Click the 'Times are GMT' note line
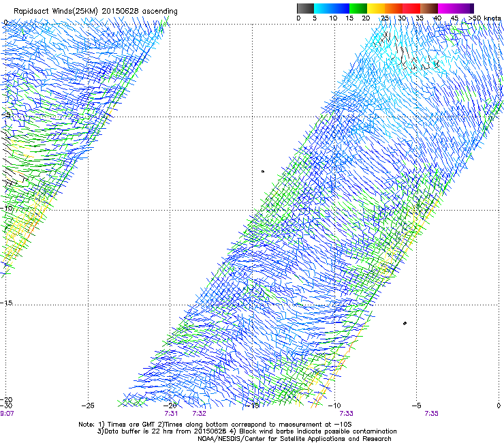The width and height of the screenshot is (504, 443). 215,425
